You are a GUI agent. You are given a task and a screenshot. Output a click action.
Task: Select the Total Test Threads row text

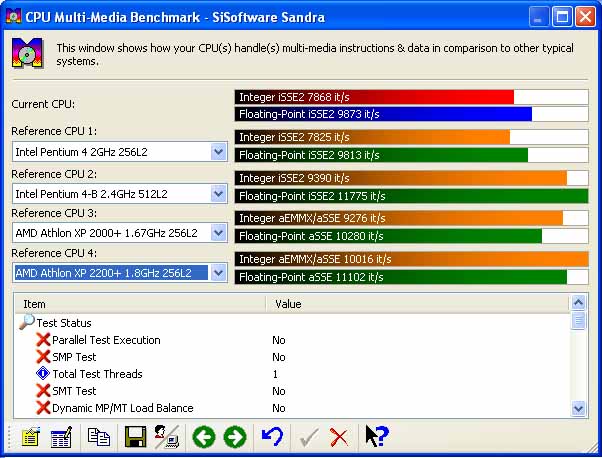tap(98, 374)
